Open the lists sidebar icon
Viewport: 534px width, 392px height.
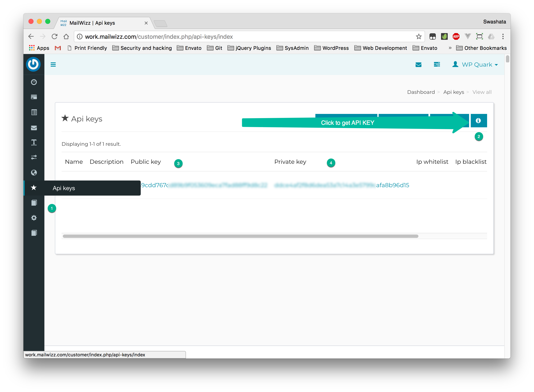(x=34, y=112)
